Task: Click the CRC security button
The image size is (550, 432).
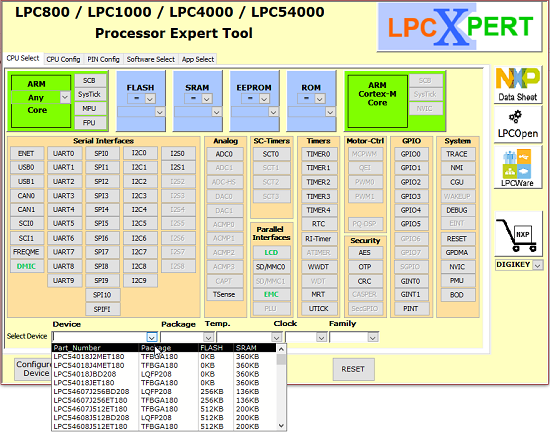Action: 365,281
